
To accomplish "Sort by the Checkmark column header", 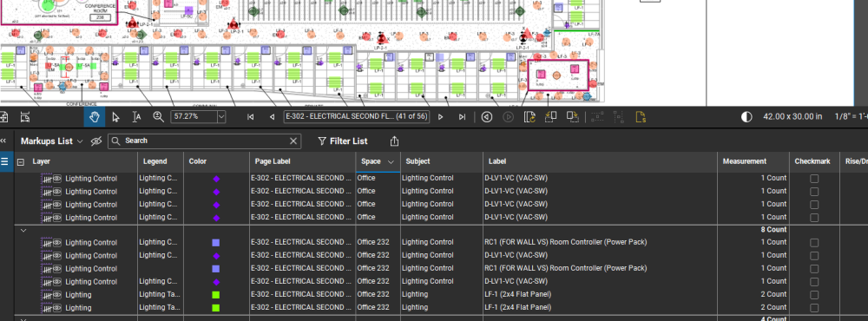I will coord(812,161).
